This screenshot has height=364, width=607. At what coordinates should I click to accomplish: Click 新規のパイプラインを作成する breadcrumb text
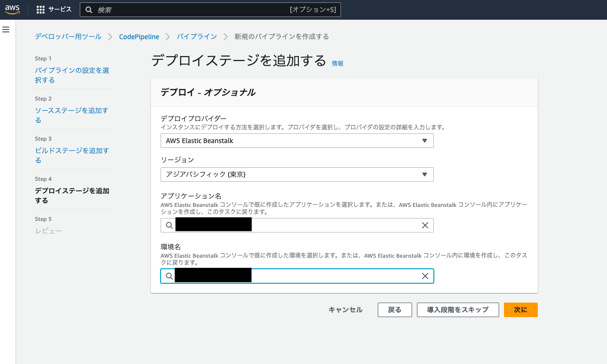[281, 37]
